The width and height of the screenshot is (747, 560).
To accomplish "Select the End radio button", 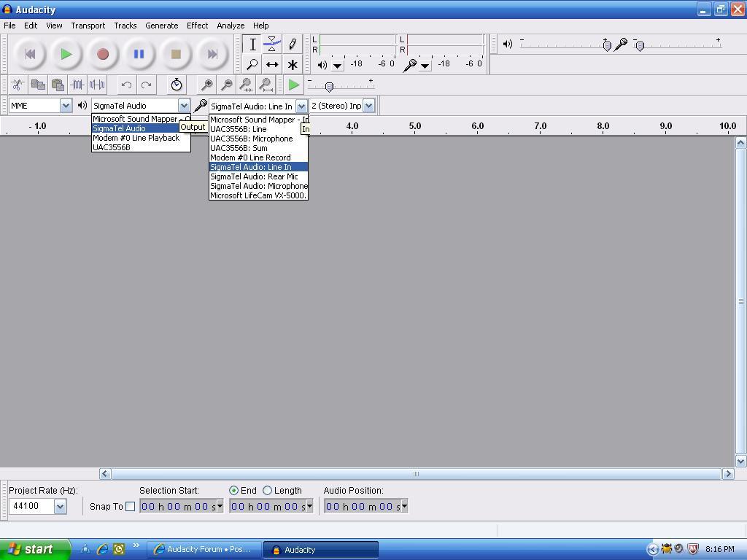I will point(234,491).
